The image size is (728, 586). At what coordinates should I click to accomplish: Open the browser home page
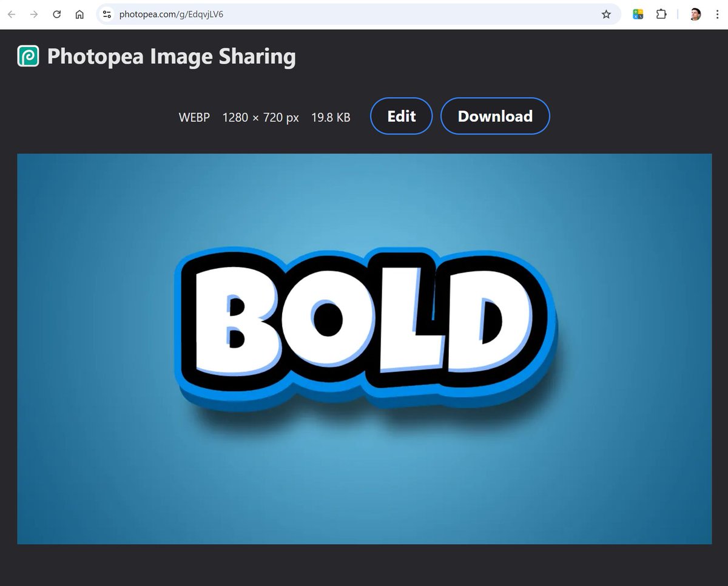point(79,13)
